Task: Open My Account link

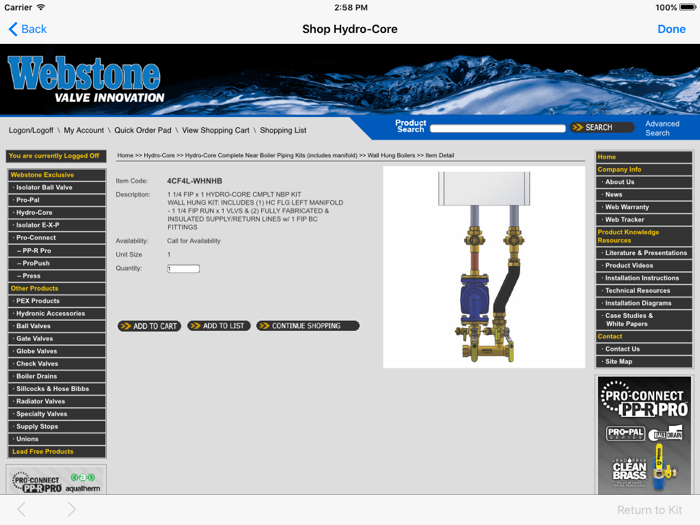Action: [83, 130]
